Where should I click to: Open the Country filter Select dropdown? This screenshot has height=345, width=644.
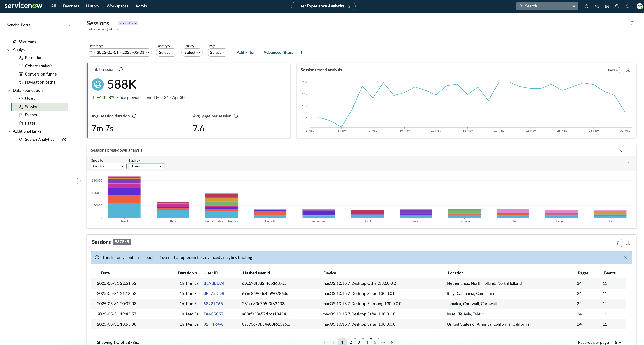pos(192,53)
